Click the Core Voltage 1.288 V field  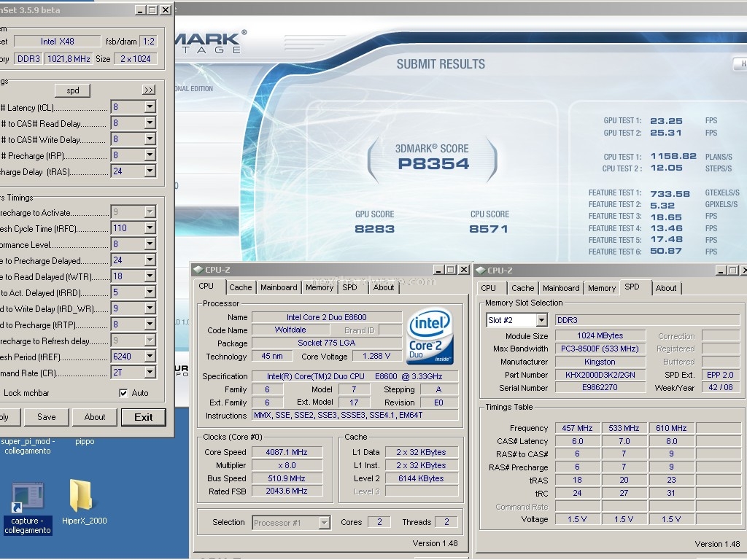click(x=376, y=356)
